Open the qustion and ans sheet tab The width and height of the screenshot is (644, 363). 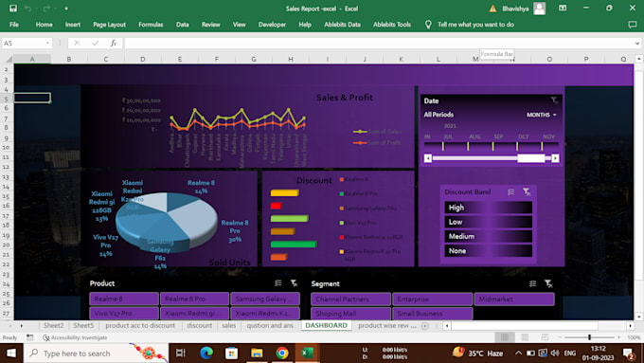tap(270, 326)
